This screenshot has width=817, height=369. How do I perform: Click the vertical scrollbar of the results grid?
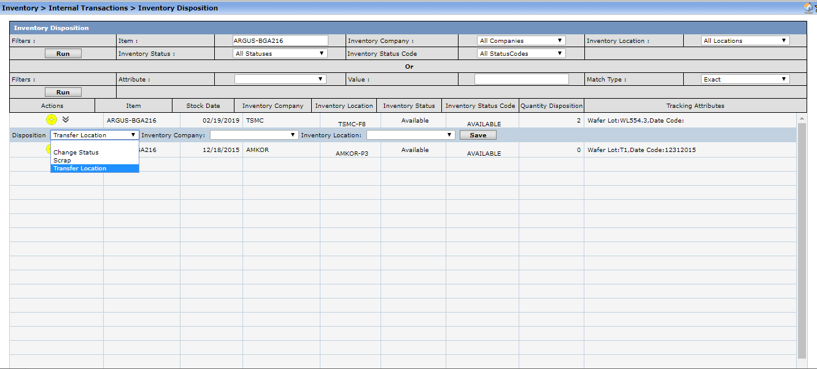point(802,237)
